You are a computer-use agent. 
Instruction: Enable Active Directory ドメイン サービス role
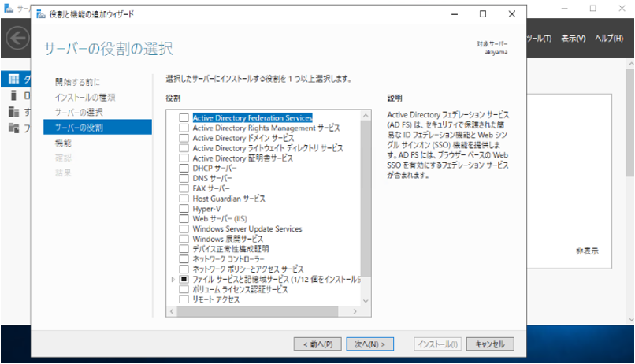pyautogui.click(x=184, y=138)
